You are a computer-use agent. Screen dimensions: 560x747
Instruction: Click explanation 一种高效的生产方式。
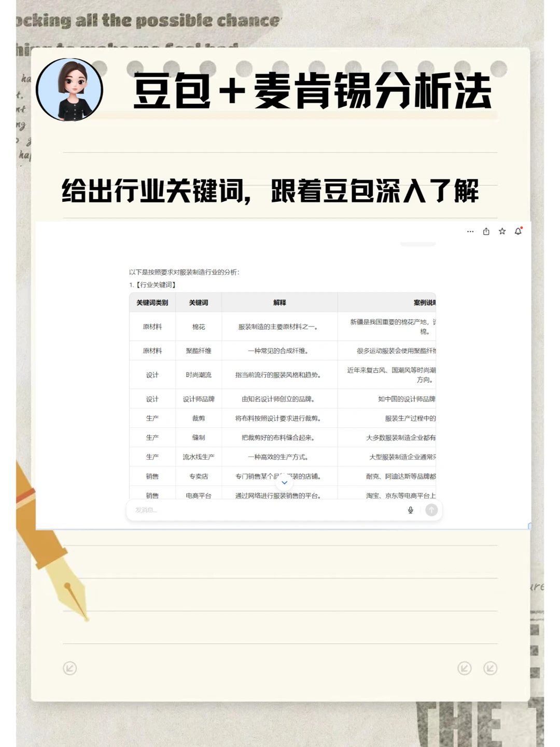278,457
